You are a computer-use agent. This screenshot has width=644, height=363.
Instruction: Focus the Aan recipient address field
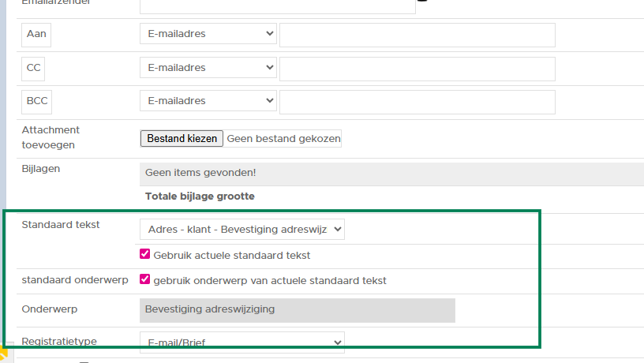pyautogui.click(x=417, y=36)
